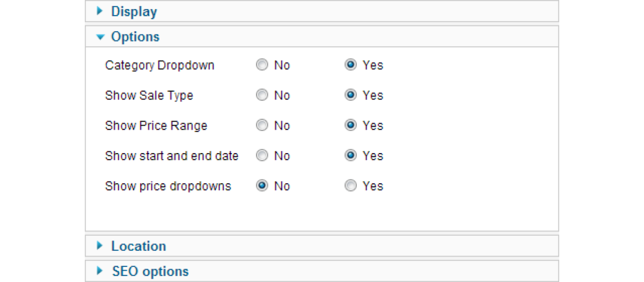This screenshot has width=644, height=282.
Task: Select No for Show price dropdowns
Action: click(x=262, y=186)
